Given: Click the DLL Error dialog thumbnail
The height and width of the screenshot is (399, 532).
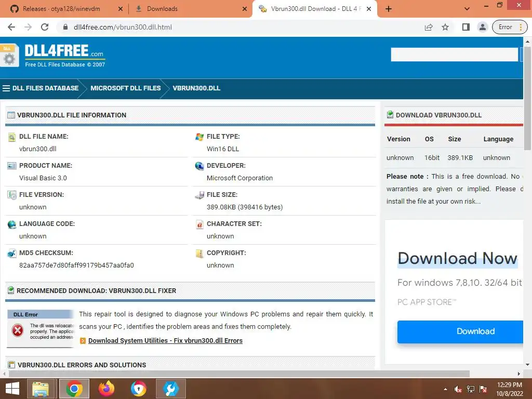Looking at the screenshot, I should coord(41,328).
